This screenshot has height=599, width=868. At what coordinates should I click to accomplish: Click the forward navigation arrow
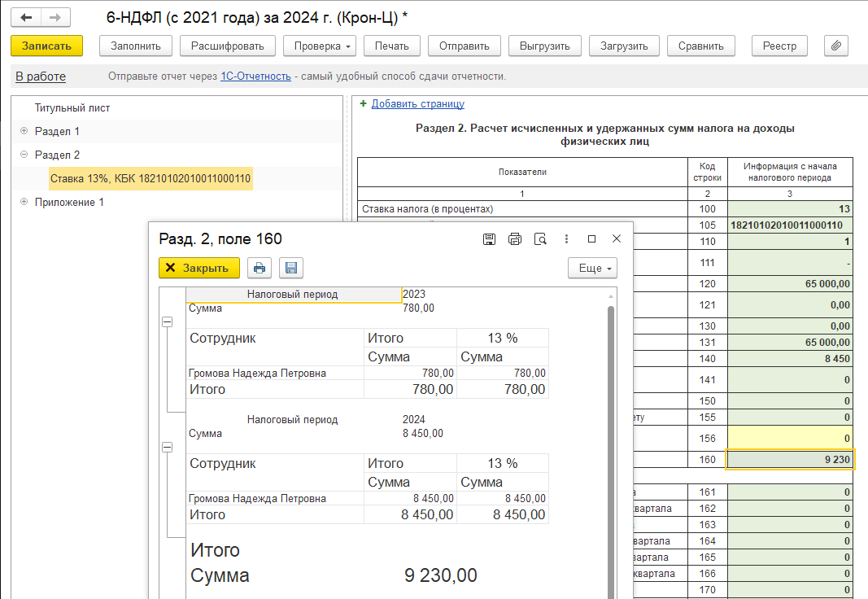[55, 17]
